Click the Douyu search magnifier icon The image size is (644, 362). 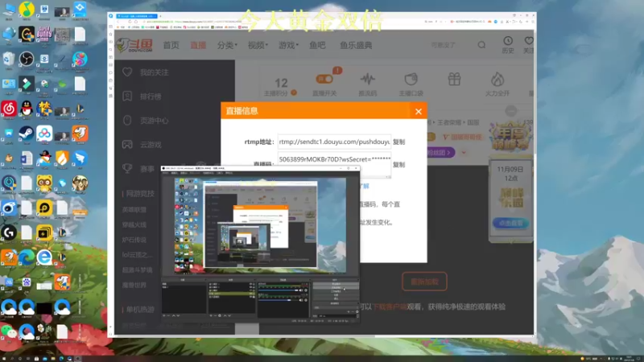[x=481, y=45]
